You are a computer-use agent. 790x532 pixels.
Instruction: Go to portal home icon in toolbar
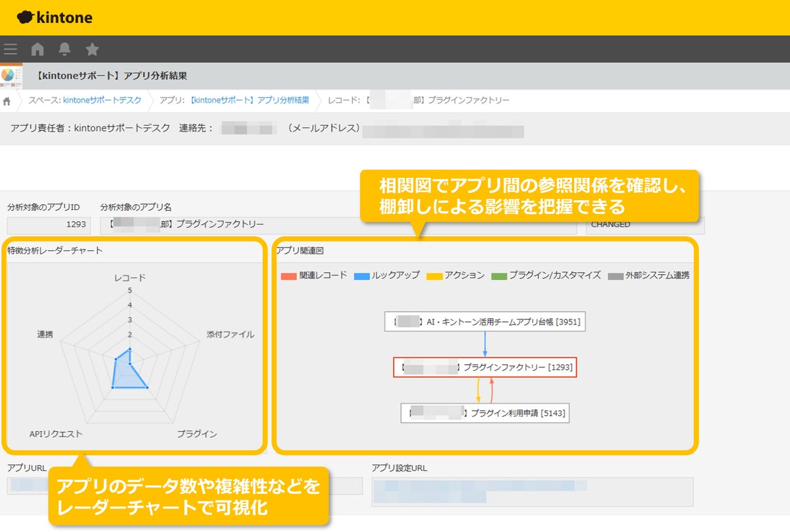[x=38, y=49]
